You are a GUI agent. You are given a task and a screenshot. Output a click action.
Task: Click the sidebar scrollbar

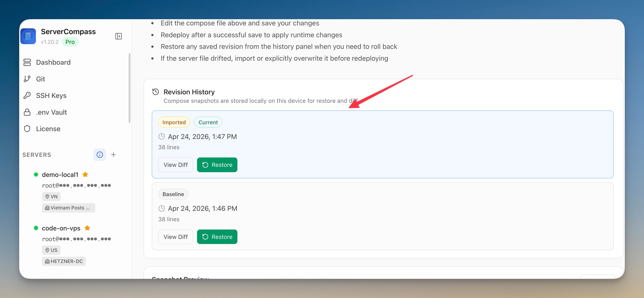(x=129, y=88)
